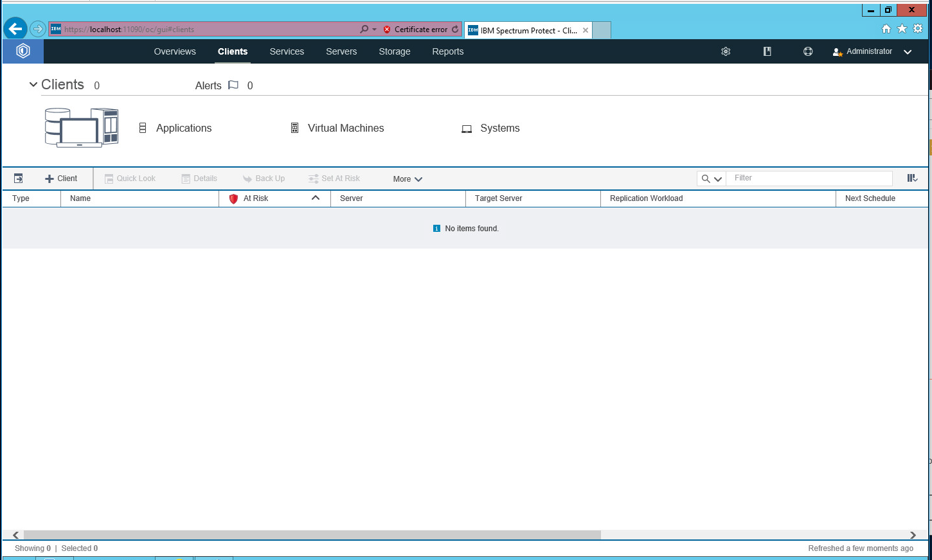The height and width of the screenshot is (560, 932).
Task: Click the browser back arrow button
Action: 15,29
